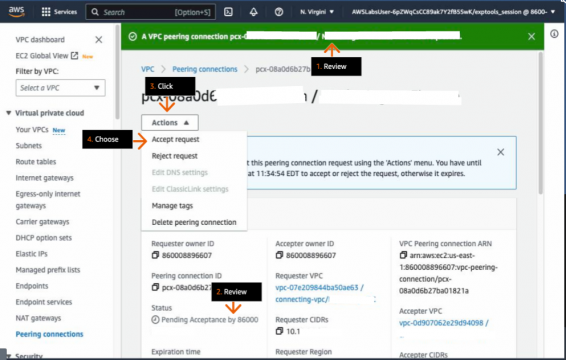Open the AWS home logo
The width and height of the screenshot is (566, 360).
click(x=17, y=12)
